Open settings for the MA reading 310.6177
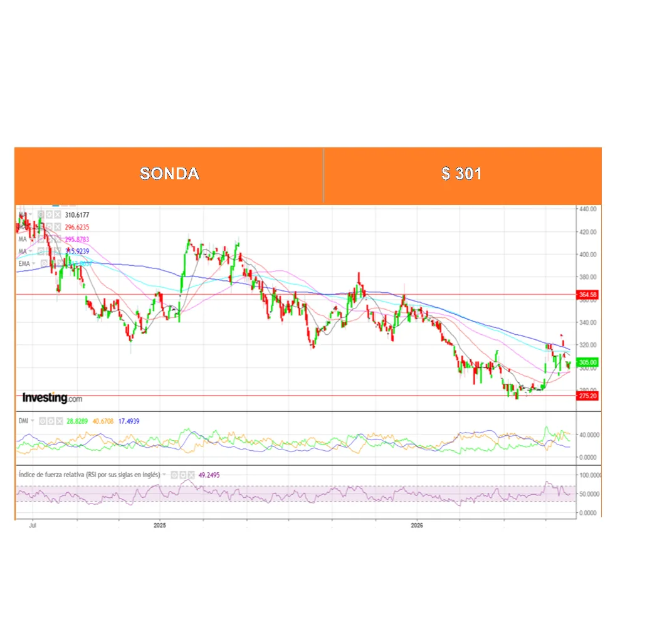Screen dimensions: 672x617 tap(50, 214)
